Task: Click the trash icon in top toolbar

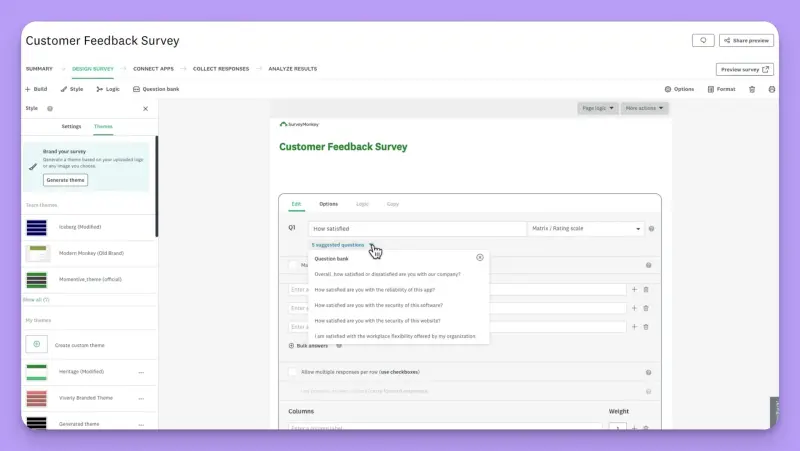Action: click(752, 89)
